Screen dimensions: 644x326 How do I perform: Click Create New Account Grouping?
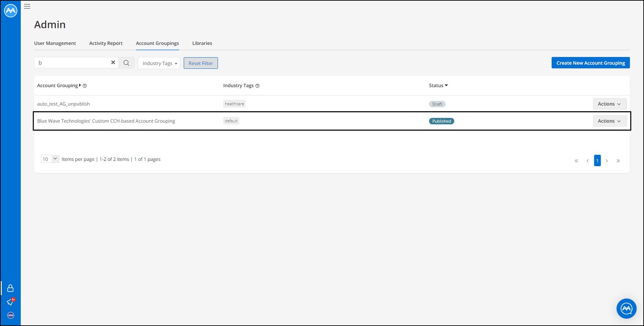(x=591, y=63)
